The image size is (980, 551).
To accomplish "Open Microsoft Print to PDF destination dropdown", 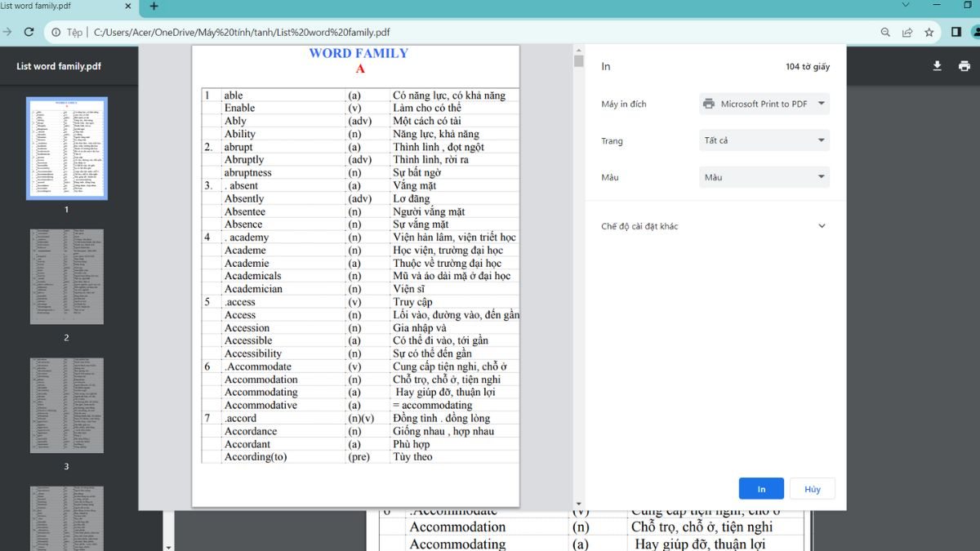I will pyautogui.click(x=764, y=104).
